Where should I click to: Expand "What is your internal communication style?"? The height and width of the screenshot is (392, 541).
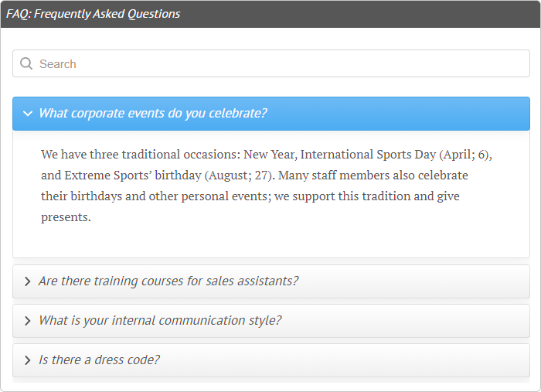[x=160, y=321]
